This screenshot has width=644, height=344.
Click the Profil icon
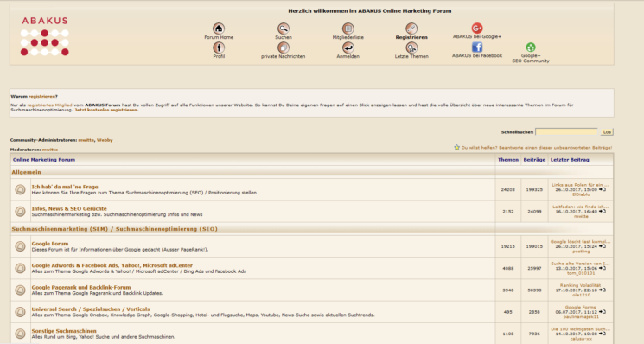coord(219,48)
